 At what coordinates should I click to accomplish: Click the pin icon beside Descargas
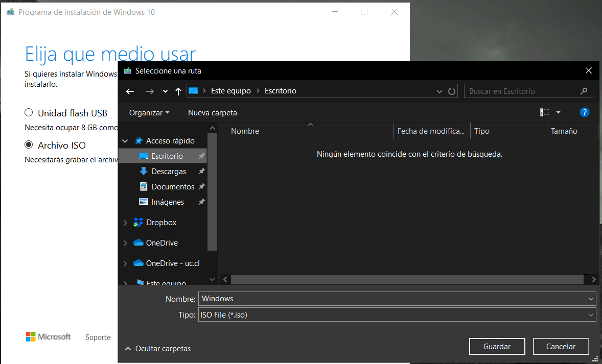click(201, 172)
